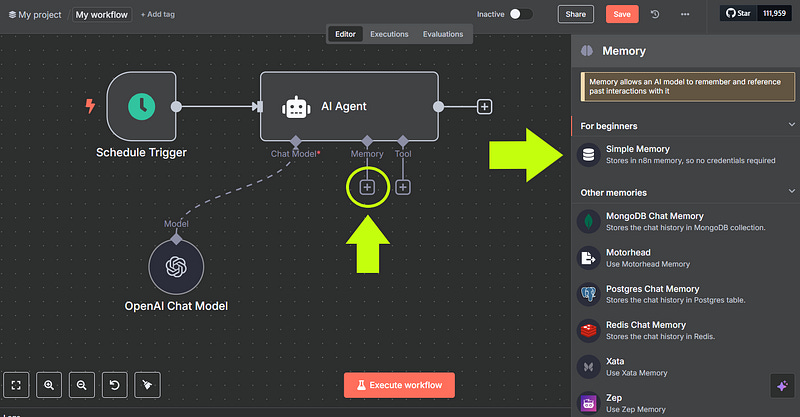Screen dimensions: 800x417
Task: Select the Motorhead memory icon
Action: tap(588, 258)
